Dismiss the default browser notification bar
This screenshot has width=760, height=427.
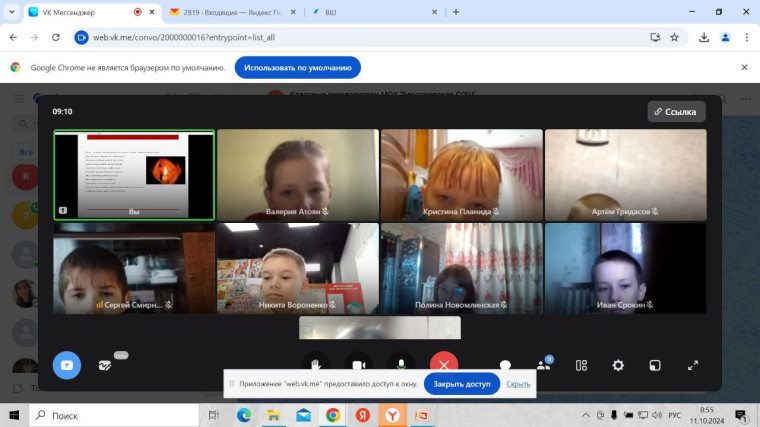coord(744,67)
